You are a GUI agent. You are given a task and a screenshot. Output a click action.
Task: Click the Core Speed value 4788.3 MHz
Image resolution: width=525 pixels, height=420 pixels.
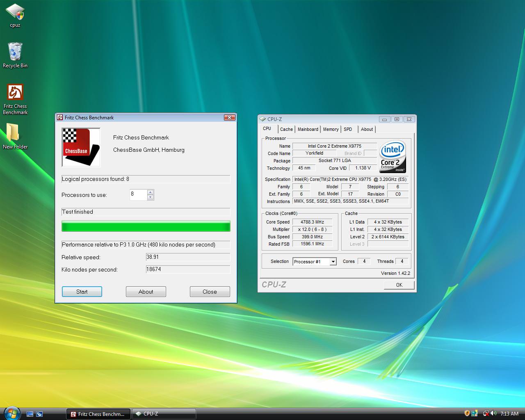click(x=312, y=222)
